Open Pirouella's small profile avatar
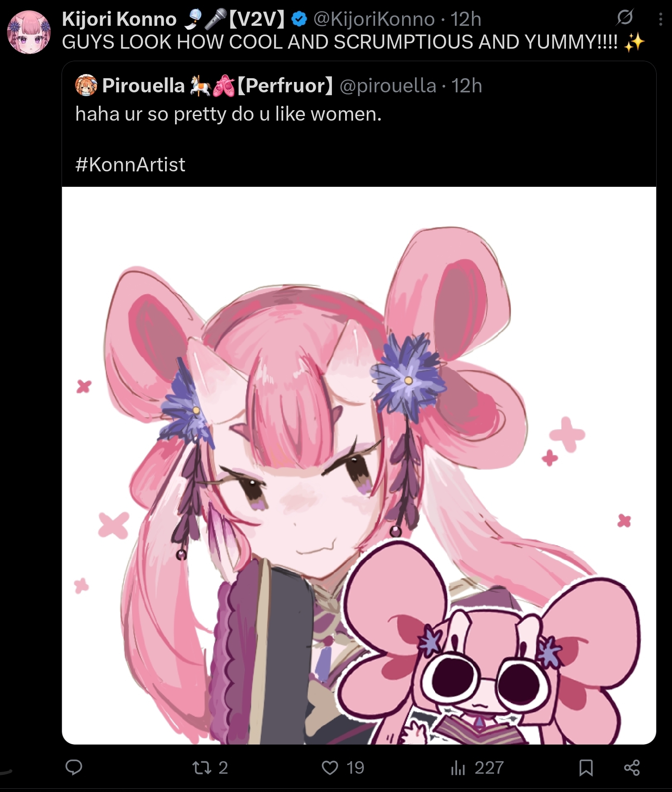The image size is (672, 792). [x=86, y=85]
